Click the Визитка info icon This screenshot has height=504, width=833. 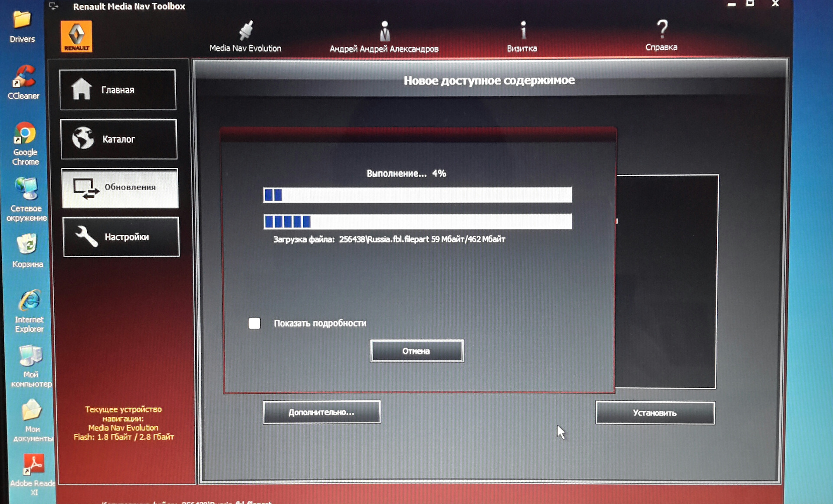click(x=523, y=31)
